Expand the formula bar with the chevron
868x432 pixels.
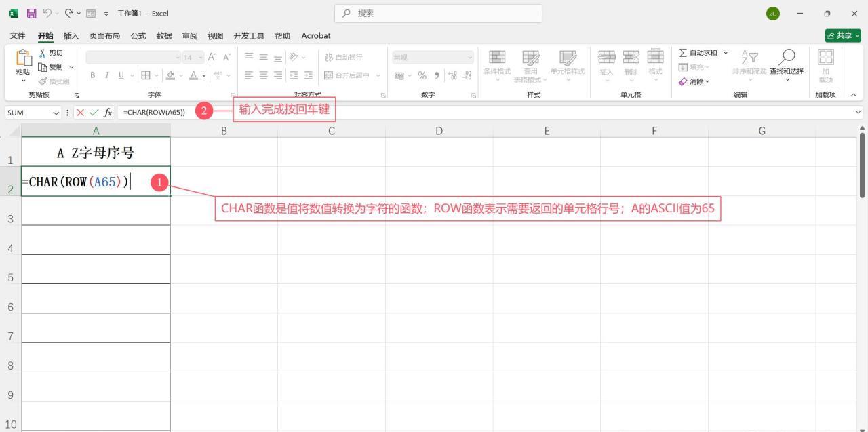coord(859,113)
